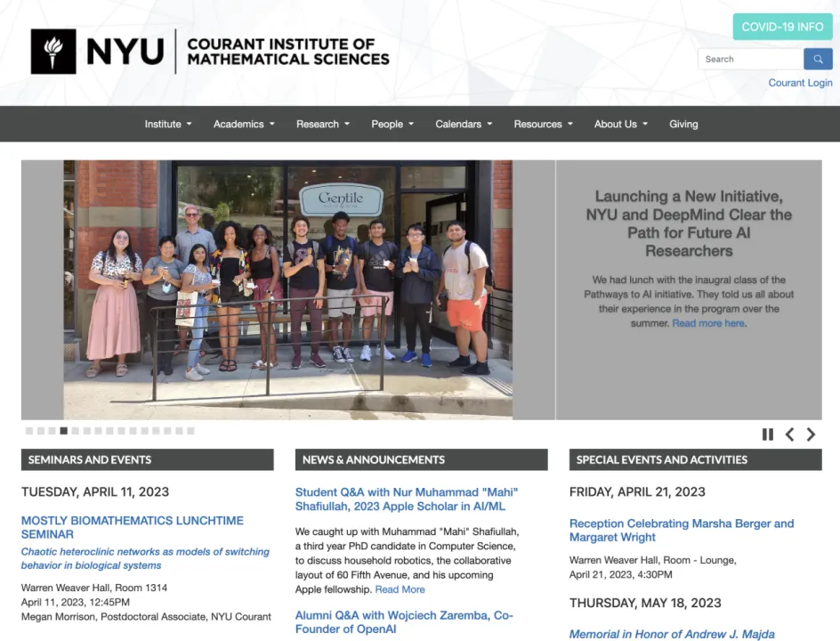Select the first carousel indicator dot

(x=29, y=431)
